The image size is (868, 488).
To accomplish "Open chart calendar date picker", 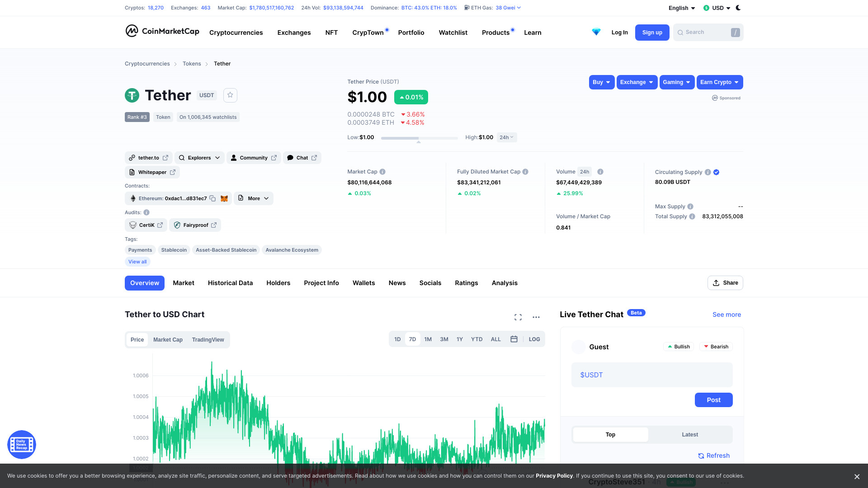I will pyautogui.click(x=514, y=339).
